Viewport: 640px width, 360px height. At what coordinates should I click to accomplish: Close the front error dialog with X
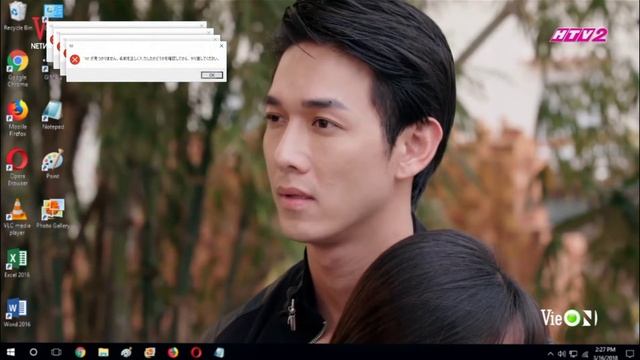tap(221, 46)
